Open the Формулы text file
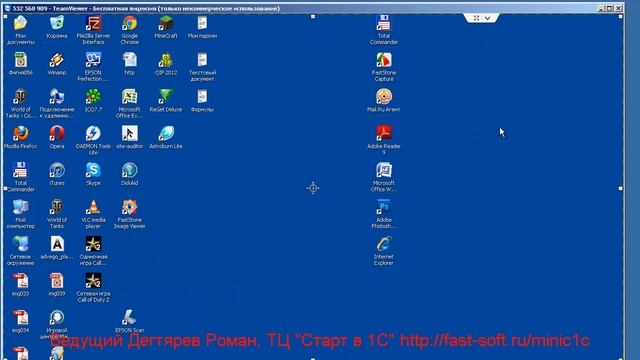The image size is (640, 360). pos(202,97)
